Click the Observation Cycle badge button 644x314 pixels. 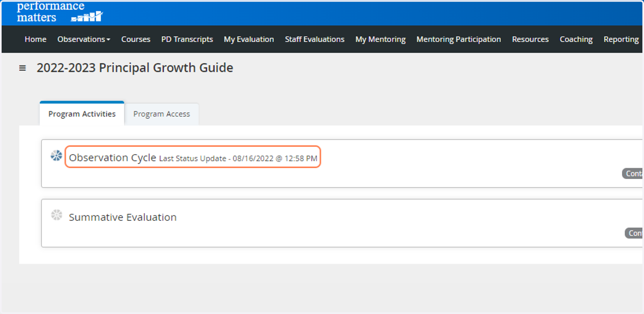[633, 174]
